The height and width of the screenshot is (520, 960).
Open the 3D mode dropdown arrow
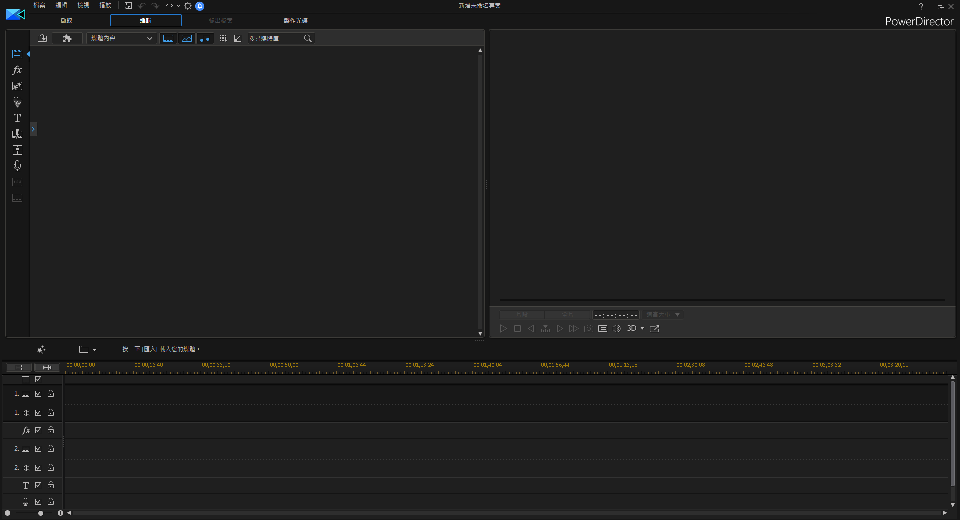642,328
